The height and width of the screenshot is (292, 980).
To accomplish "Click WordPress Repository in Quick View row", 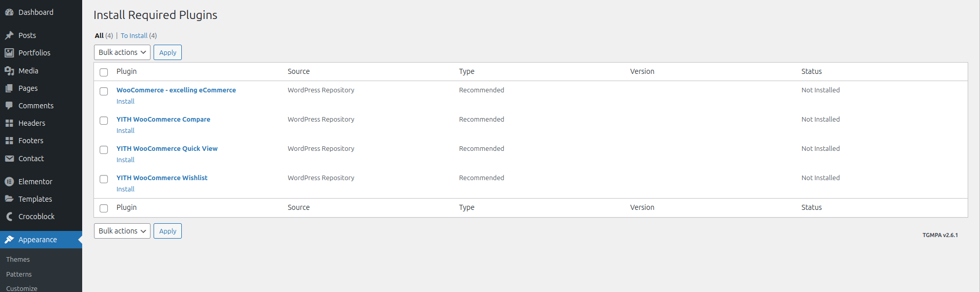I will tap(321, 149).
